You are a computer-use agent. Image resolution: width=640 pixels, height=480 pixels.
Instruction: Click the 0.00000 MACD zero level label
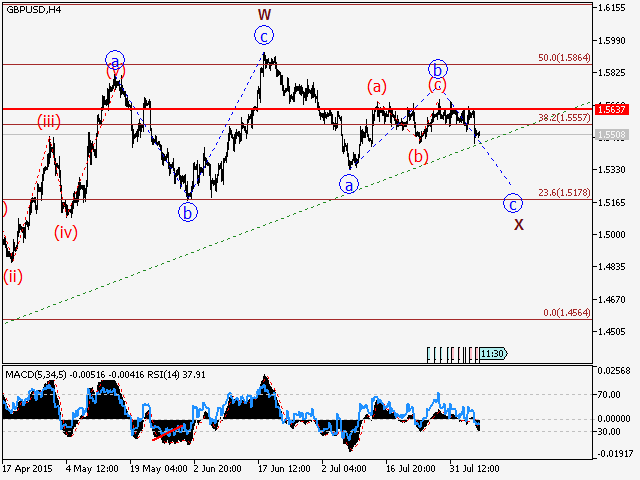tap(614, 419)
